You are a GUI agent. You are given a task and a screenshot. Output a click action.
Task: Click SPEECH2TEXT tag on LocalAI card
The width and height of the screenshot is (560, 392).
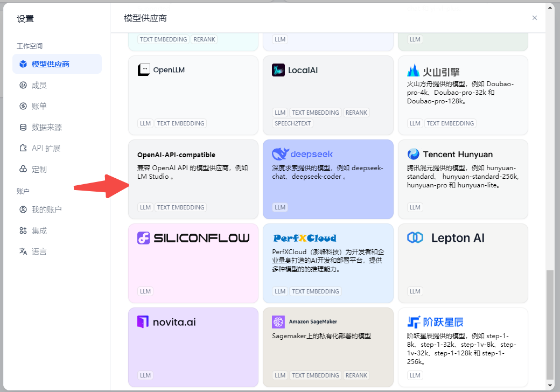tap(292, 123)
